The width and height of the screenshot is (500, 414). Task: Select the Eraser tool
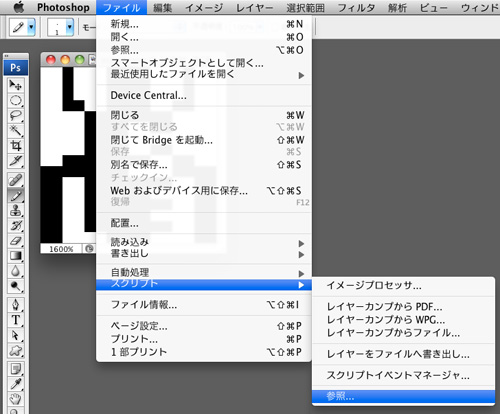click(x=16, y=241)
